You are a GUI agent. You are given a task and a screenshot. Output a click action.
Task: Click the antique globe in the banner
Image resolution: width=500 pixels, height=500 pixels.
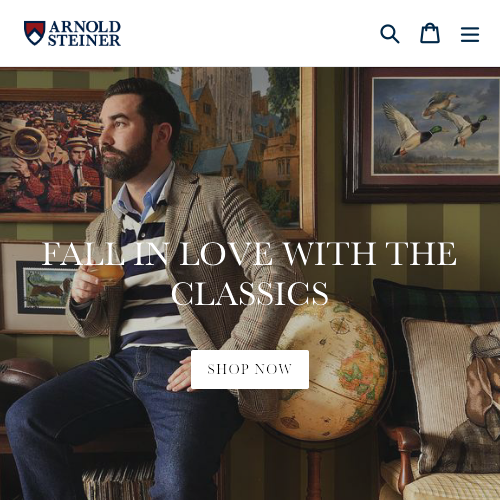pos(330,370)
